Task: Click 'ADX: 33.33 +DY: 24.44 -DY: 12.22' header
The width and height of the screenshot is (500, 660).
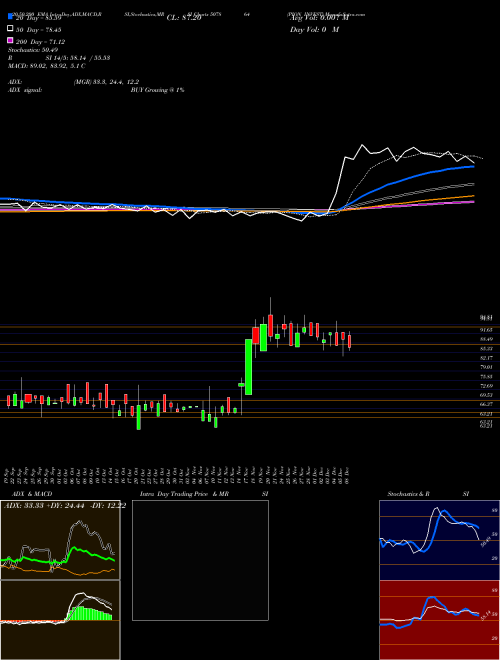Action: [x=64, y=506]
